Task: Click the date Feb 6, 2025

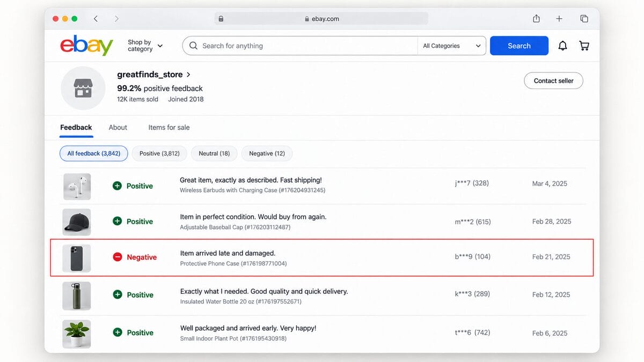Action: tap(550, 333)
